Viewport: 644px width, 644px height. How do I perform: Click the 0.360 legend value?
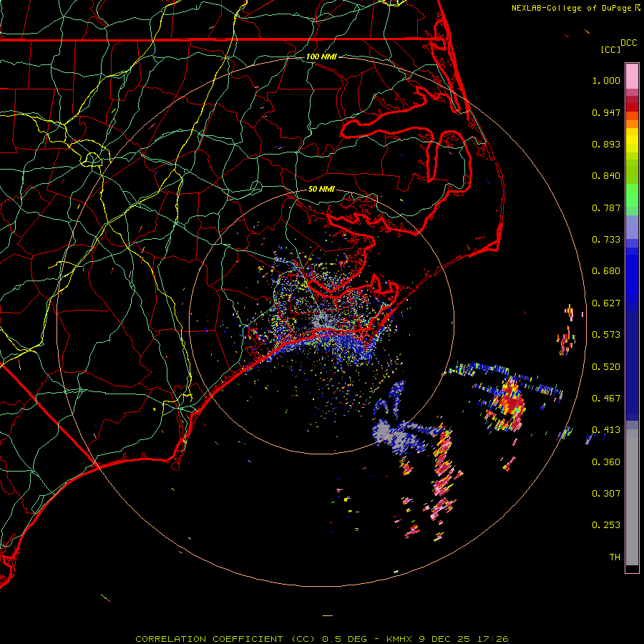[x=606, y=462]
